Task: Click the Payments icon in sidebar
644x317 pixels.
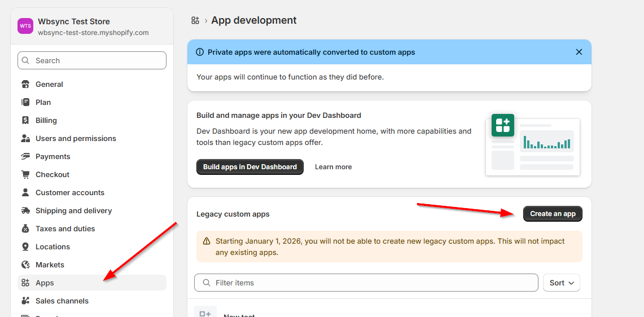Action: 25,157
